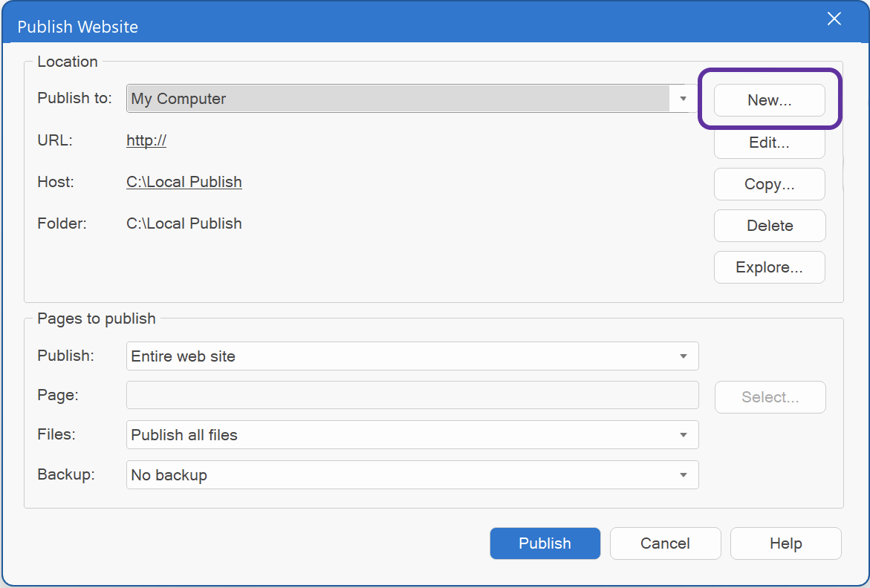Open the 'No backup' Backup dropdown
Screen dimensions: 870x588
tap(412, 475)
